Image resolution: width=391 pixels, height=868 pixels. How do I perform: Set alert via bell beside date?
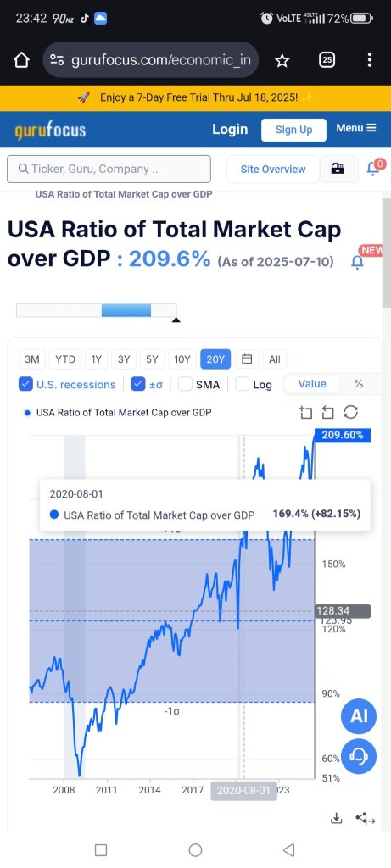[x=358, y=263]
